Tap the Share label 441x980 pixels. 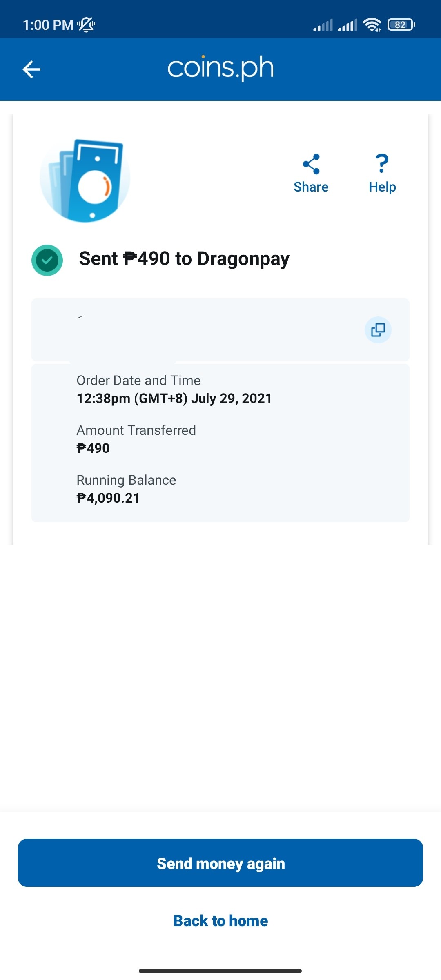coord(311,187)
